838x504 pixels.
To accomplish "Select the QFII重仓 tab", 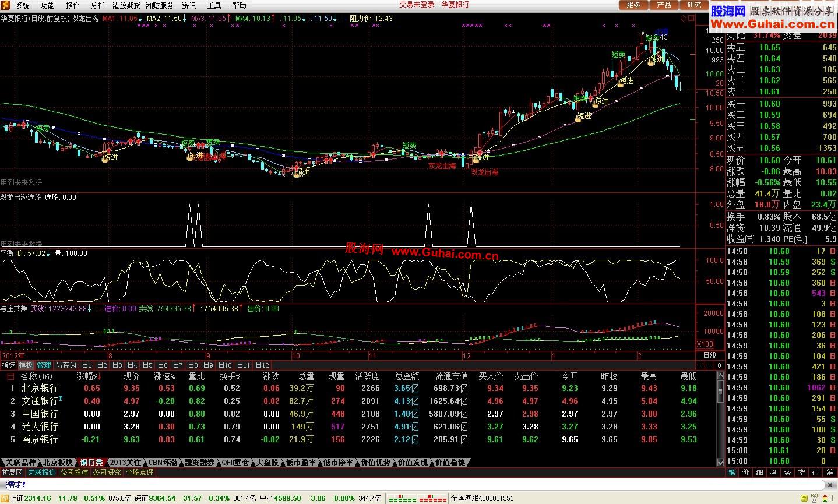I will tap(235, 462).
